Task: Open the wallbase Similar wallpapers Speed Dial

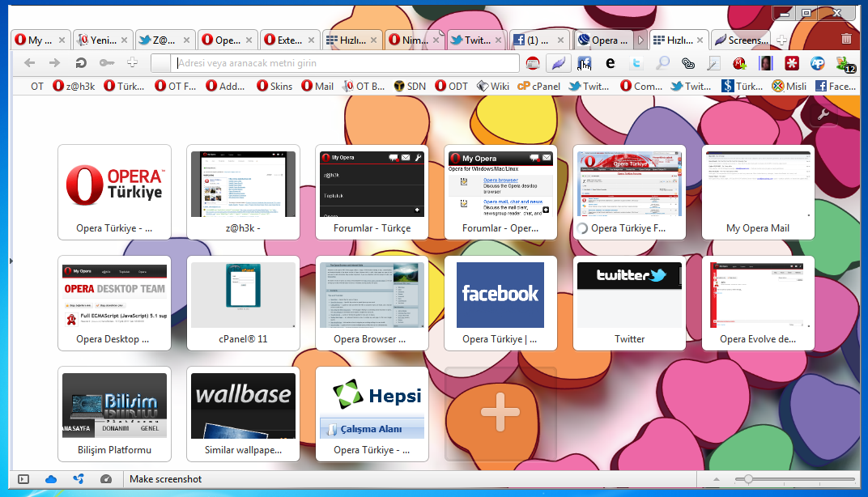Action: [x=243, y=414]
